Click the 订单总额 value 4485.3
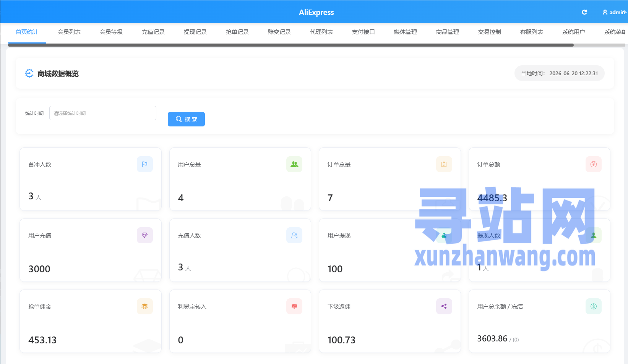Image resolution: width=628 pixels, height=364 pixels. pyautogui.click(x=492, y=198)
